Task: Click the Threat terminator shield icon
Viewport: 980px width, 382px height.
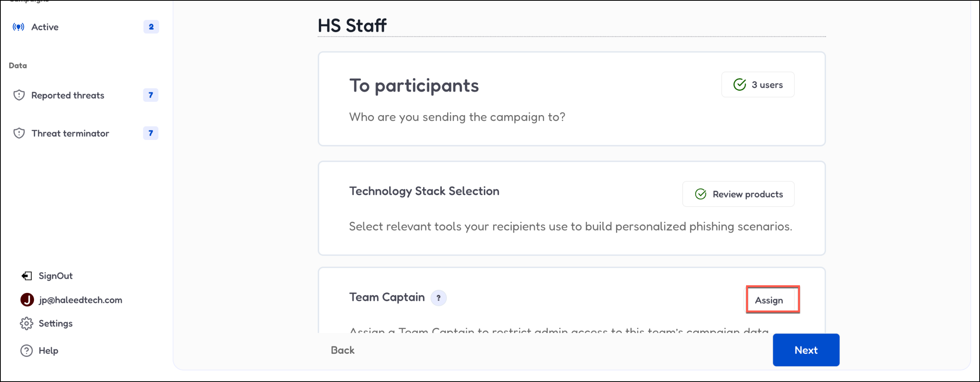Action: coord(19,133)
